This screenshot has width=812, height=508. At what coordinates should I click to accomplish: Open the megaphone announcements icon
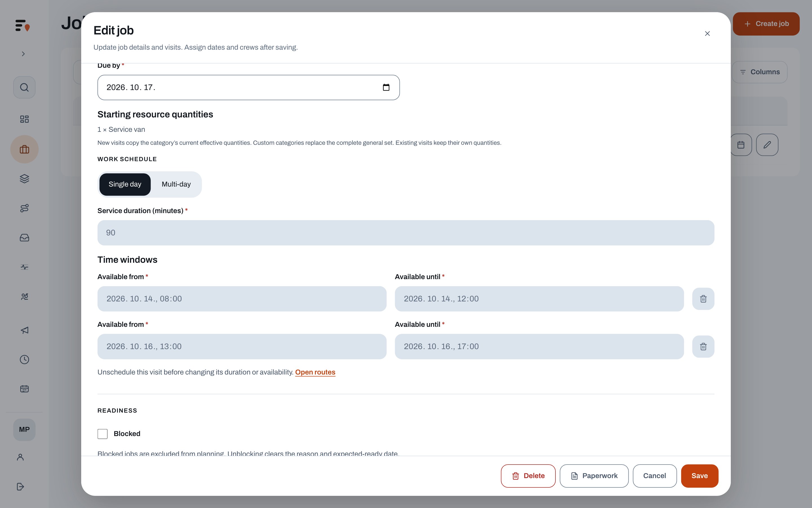24,330
